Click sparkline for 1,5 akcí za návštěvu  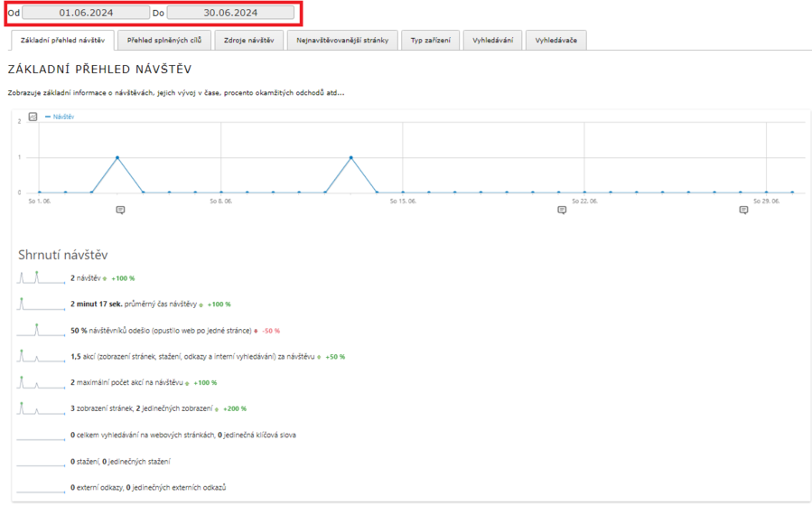coord(42,356)
